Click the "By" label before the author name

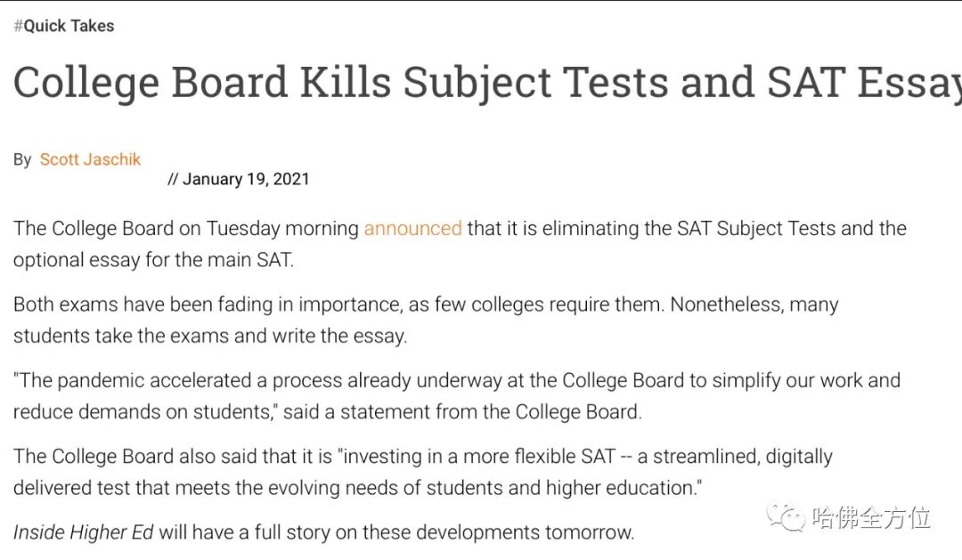(x=22, y=160)
